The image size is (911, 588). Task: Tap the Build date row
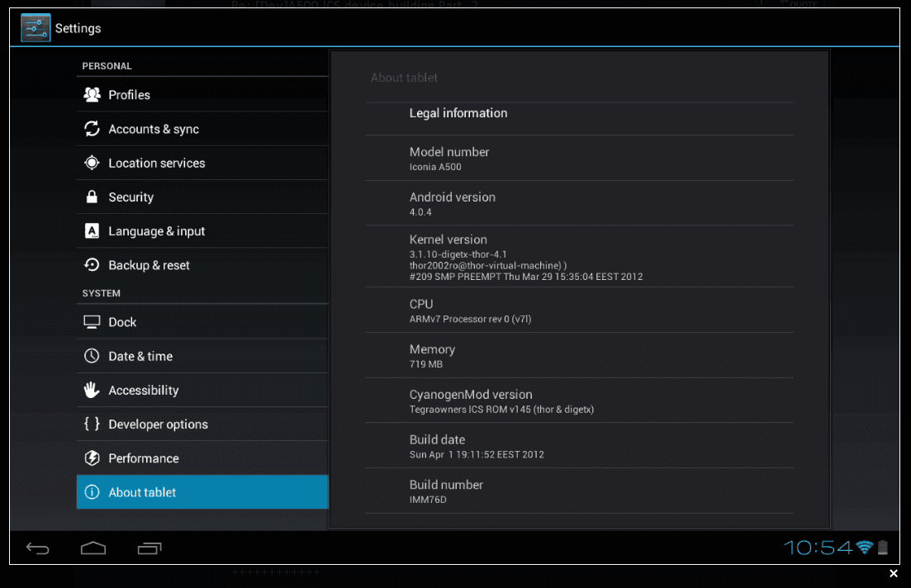(x=579, y=446)
